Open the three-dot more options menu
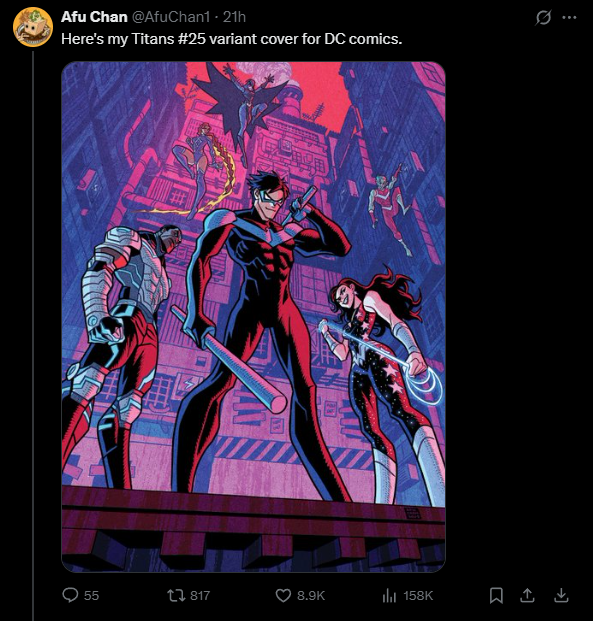The height and width of the screenshot is (621, 593). click(569, 17)
